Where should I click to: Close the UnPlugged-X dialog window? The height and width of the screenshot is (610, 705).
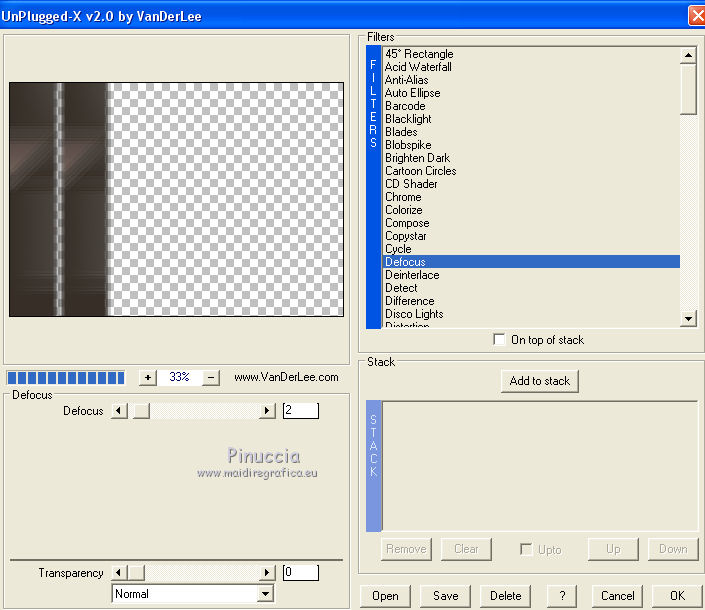(x=697, y=16)
